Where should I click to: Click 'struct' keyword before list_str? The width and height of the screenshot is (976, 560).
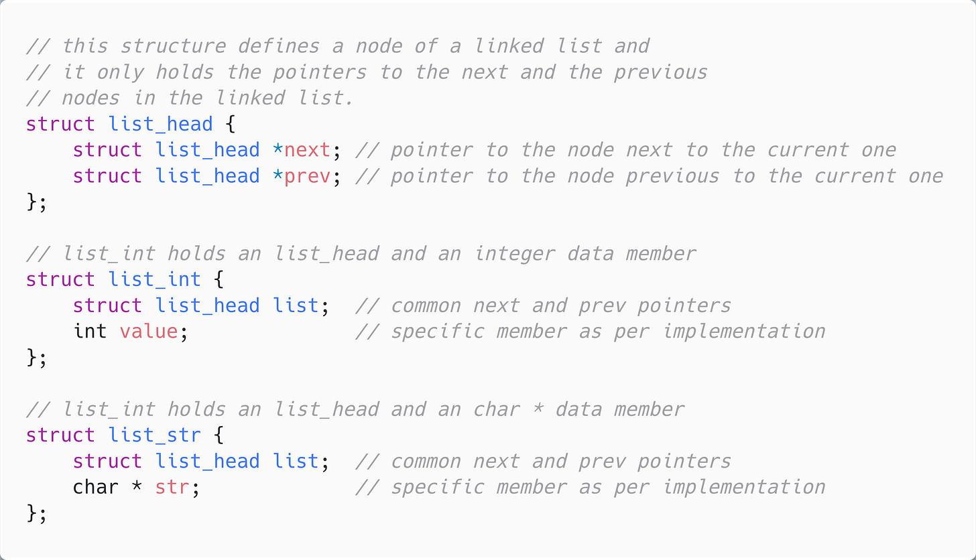[x=60, y=435]
